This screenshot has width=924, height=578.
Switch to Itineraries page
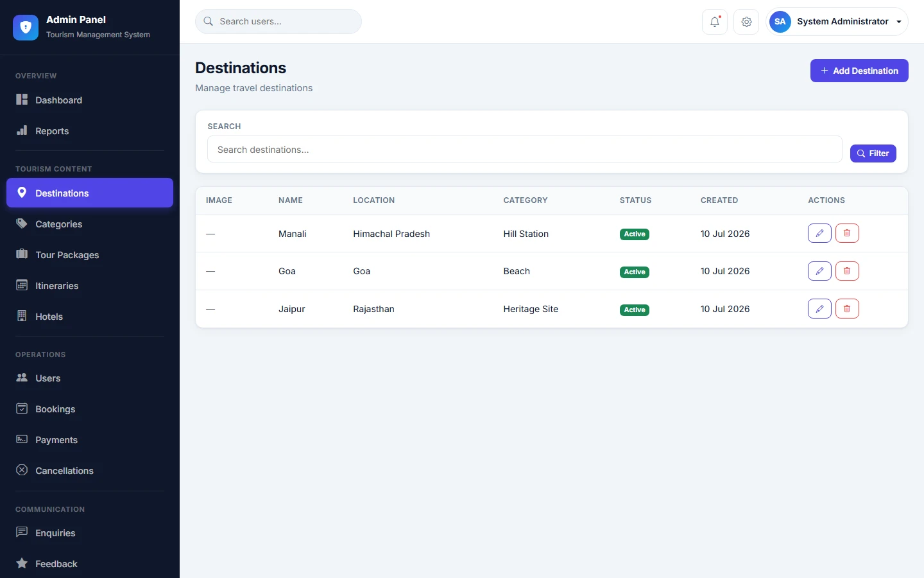click(90, 286)
